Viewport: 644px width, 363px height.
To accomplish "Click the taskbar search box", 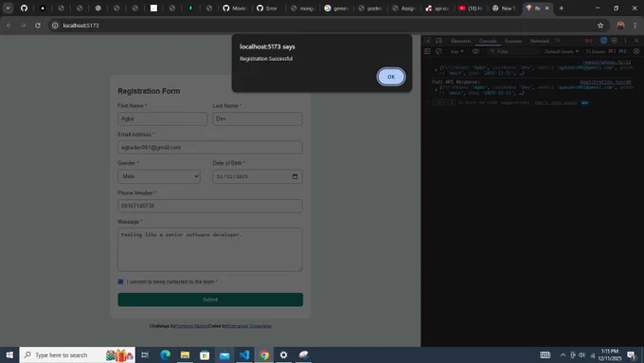I will coord(78,354).
